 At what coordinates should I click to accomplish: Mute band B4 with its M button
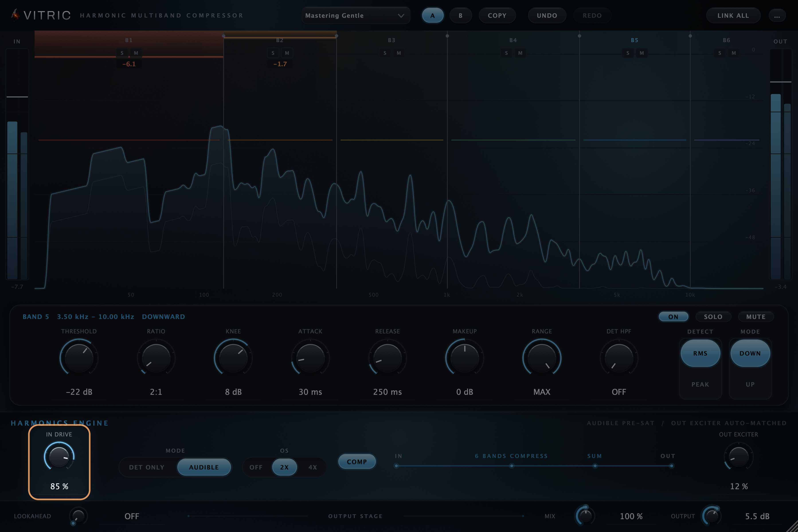pyautogui.click(x=520, y=53)
